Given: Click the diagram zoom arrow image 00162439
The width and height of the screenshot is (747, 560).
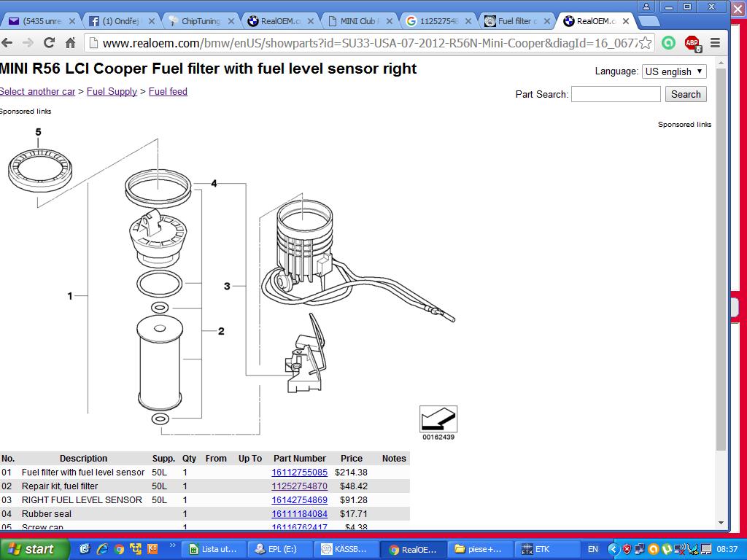Looking at the screenshot, I should click(438, 419).
